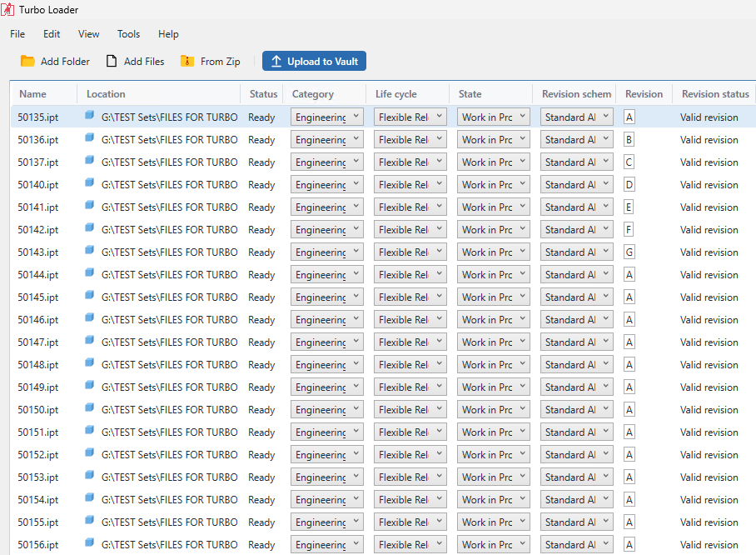Click the part file icon for 50147.ipt
Image resolution: width=756 pixels, height=555 pixels.
point(89,340)
